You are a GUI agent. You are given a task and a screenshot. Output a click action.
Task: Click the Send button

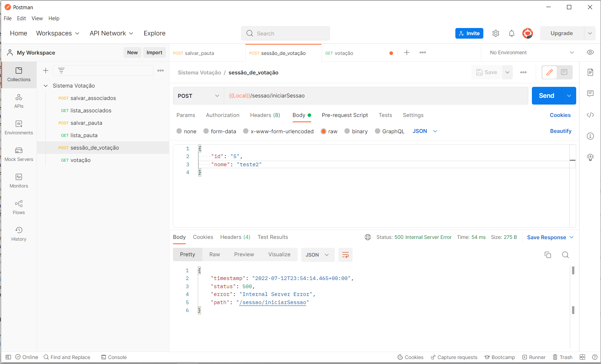pyautogui.click(x=547, y=96)
